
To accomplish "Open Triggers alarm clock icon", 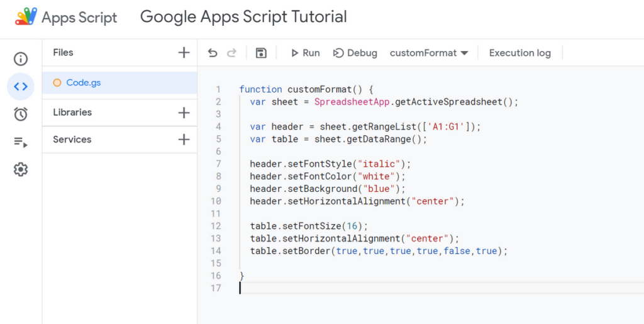I will (21, 114).
